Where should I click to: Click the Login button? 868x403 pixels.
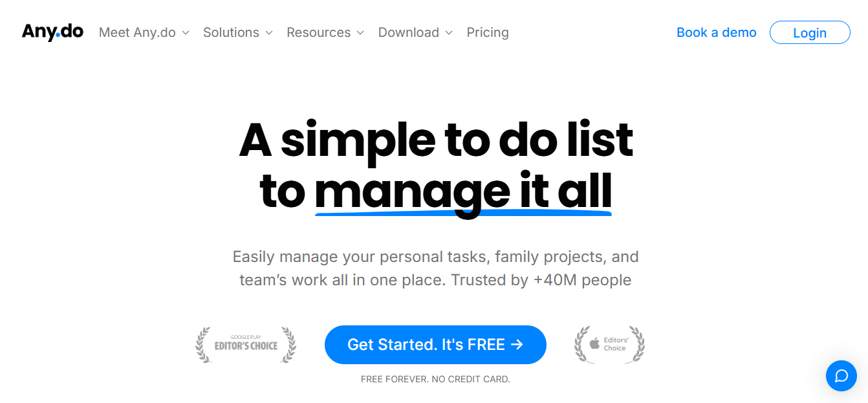[810, 32]
